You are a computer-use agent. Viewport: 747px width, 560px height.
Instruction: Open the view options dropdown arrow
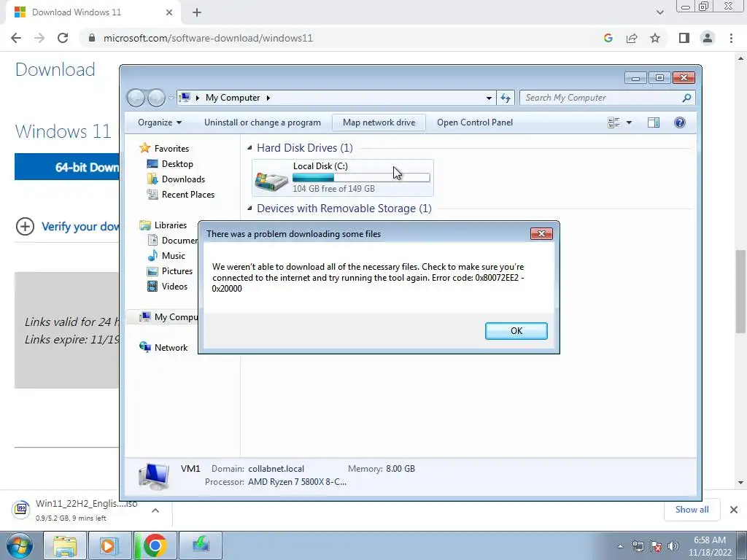tap(629, 122)
